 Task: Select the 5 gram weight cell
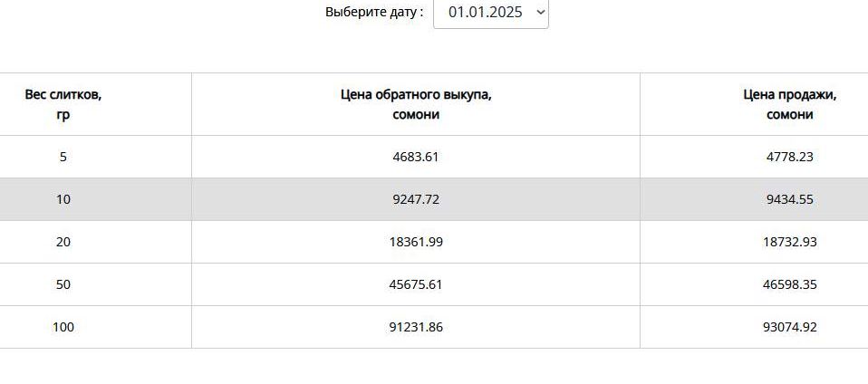[63, 157]
